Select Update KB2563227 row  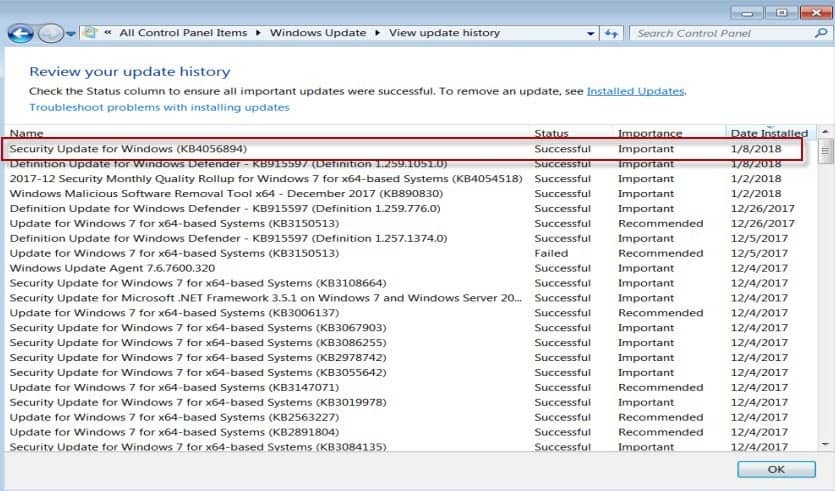tap(405, 418)
